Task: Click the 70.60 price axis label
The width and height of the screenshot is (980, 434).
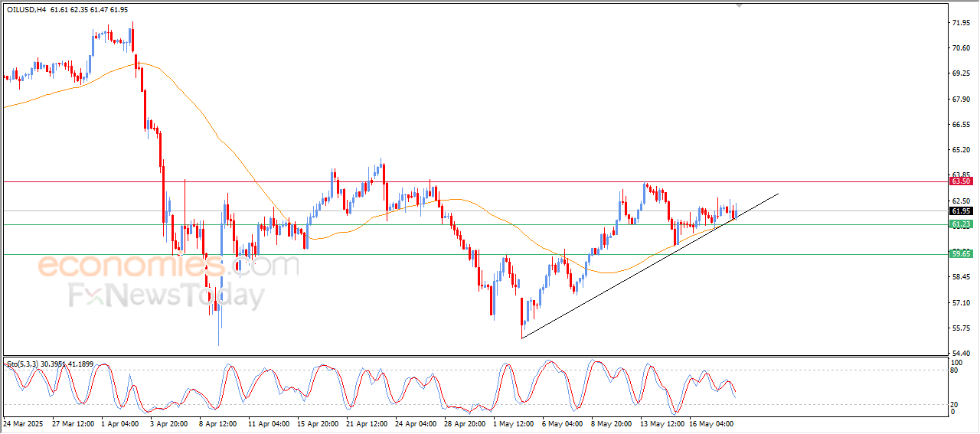Action: pyautogui.click(x=961, y=48)
